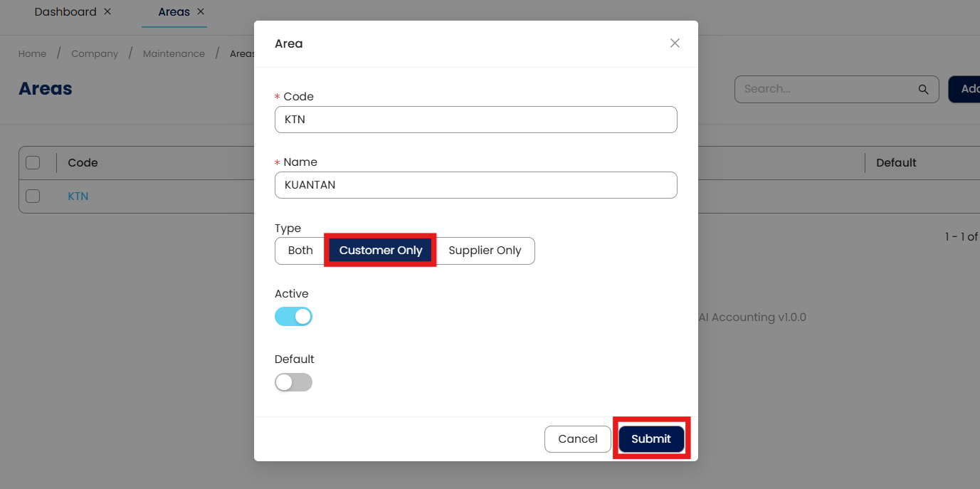
Task: Open the Maintenance breadcrumb link
Action: coord(174,54)
